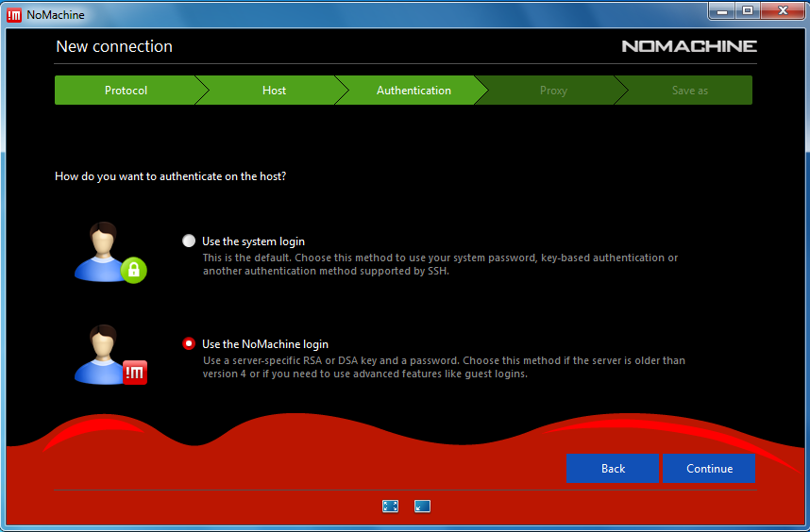Close the NoMachine window

tap(783, 10)
